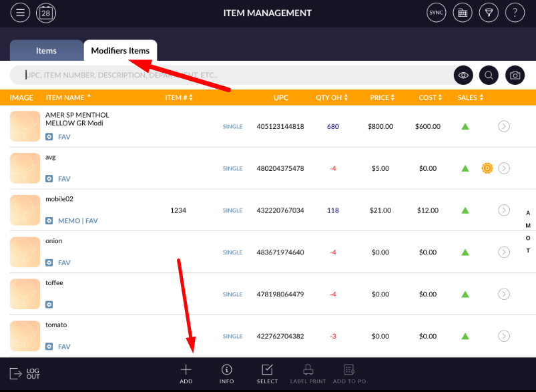Click the INFO icon in bottom bar

(x=226, y=374)
